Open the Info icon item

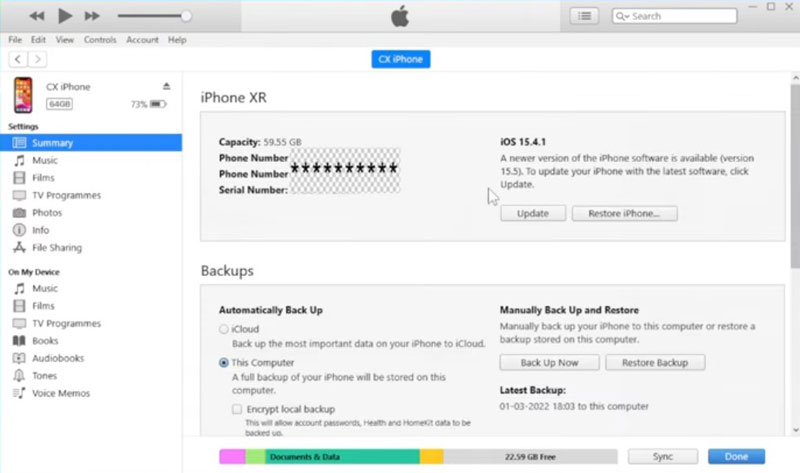point(19,230)
